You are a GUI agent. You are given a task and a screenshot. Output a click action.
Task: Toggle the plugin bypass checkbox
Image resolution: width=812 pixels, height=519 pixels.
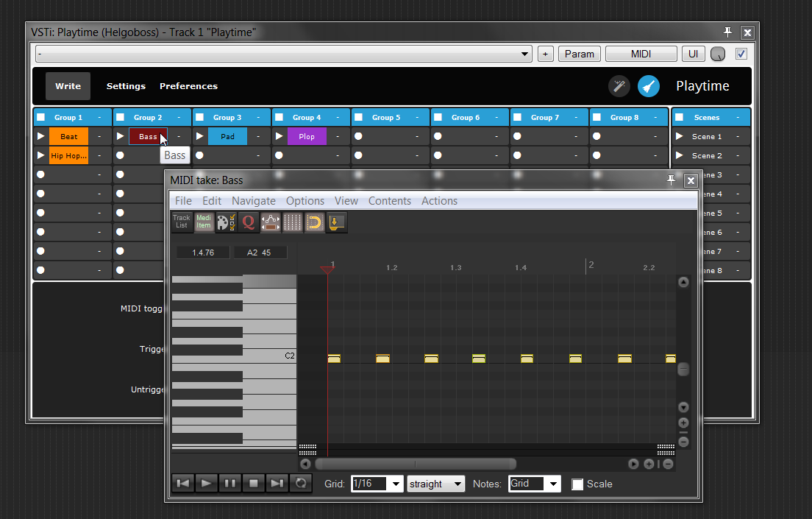coord(741,54)
